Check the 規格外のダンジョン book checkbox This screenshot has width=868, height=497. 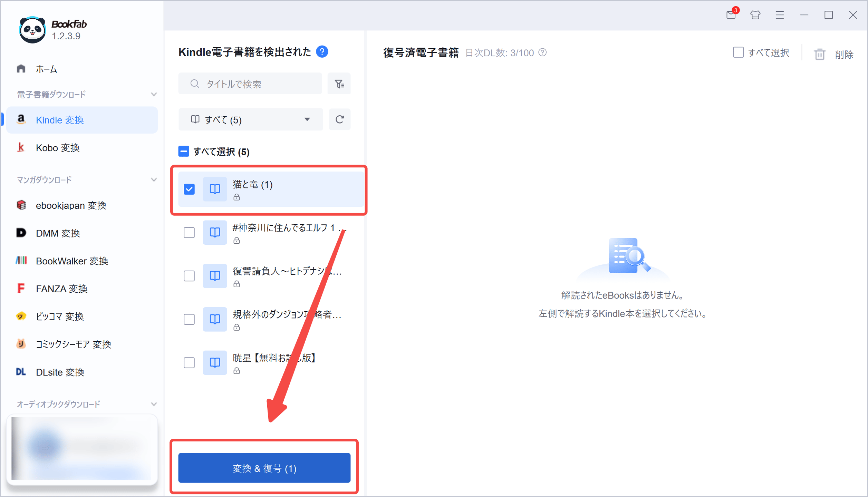tap(189, 319)
